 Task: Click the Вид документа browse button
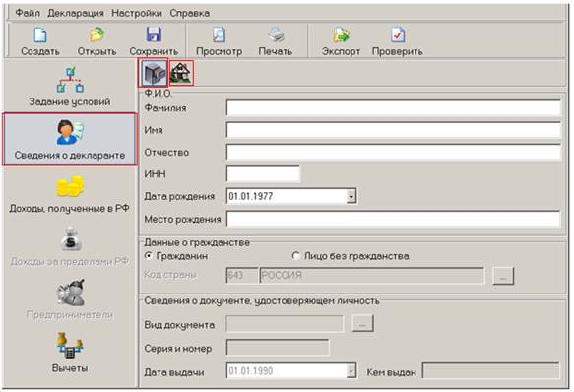click(362, 323)
